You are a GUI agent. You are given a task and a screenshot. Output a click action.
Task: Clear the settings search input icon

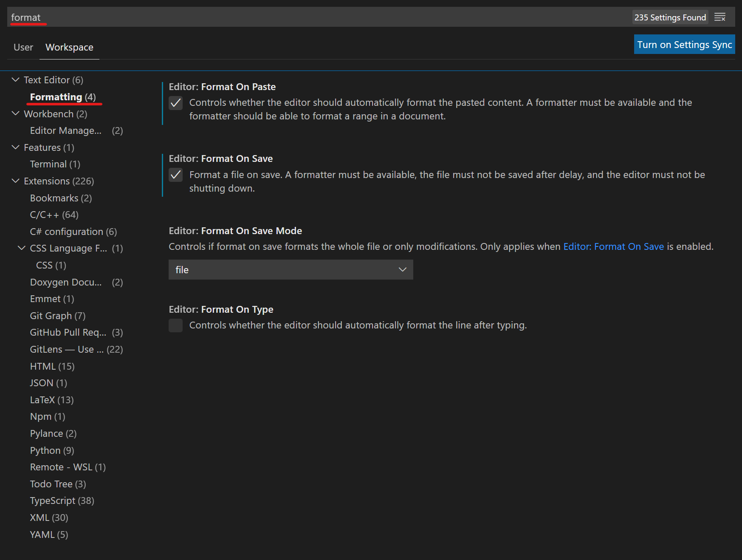click(x=719, y=17)
